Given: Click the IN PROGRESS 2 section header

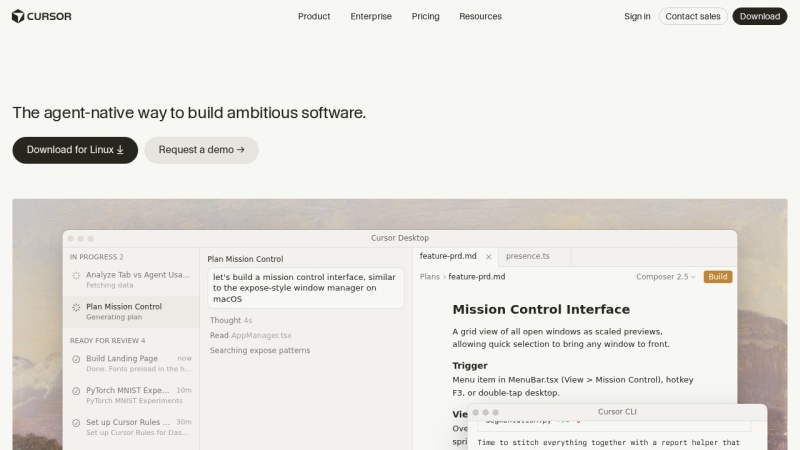Looking at the screenshot, I should tap(96, 257).
